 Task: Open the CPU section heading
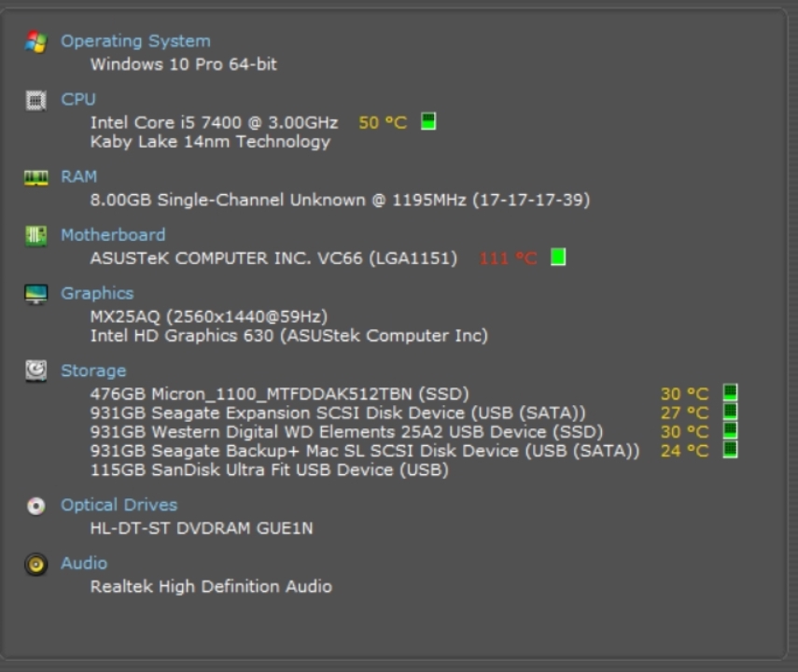tap(78, 99)
